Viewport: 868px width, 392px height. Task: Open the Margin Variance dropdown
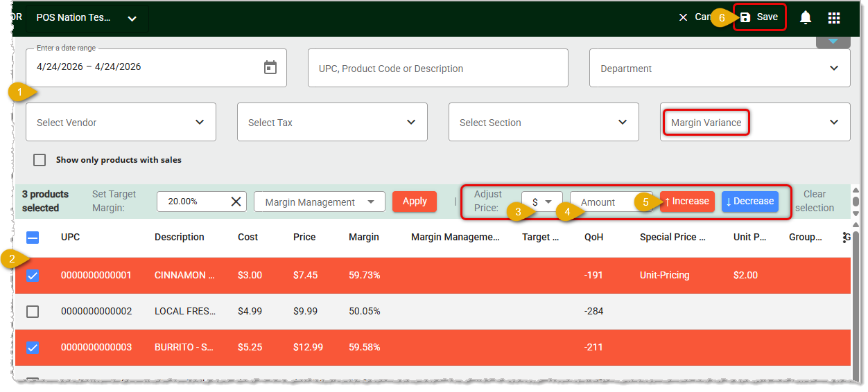(755, 123)
